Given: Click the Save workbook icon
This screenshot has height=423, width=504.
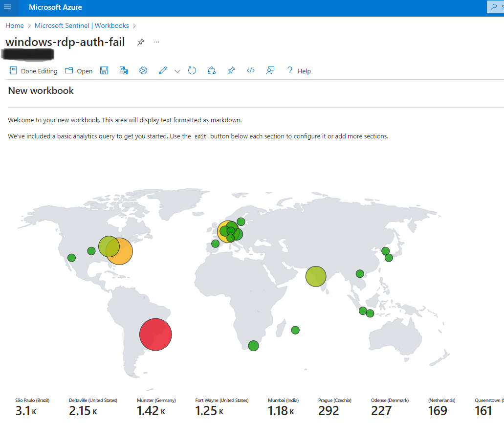Looking at the screenshot, I should [104, 71].
